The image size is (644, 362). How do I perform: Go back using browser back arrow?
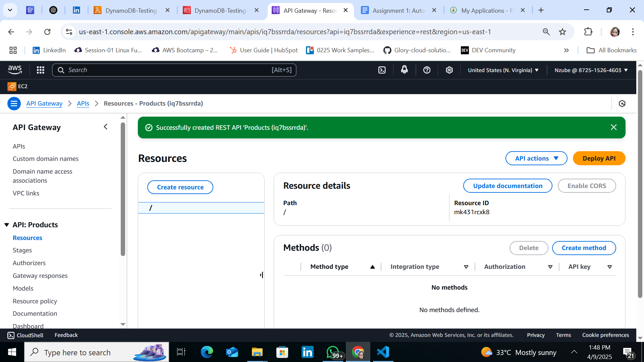pyautogui.click(x=11, y=32)
